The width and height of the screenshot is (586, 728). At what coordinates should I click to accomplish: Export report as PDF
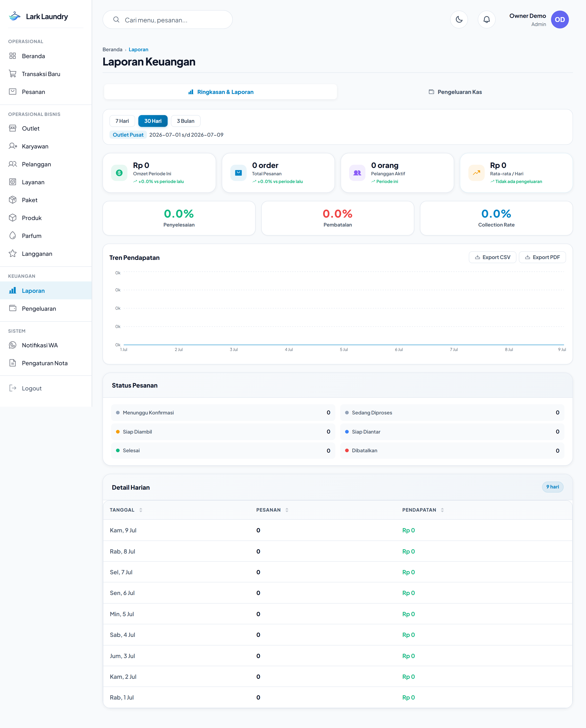[542, 257]
